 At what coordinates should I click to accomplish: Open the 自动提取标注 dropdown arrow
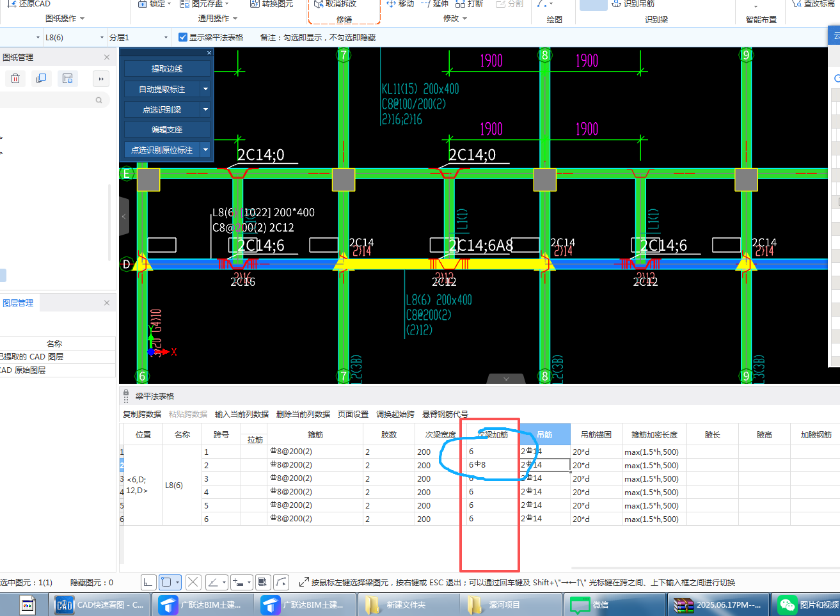[205, 89]
